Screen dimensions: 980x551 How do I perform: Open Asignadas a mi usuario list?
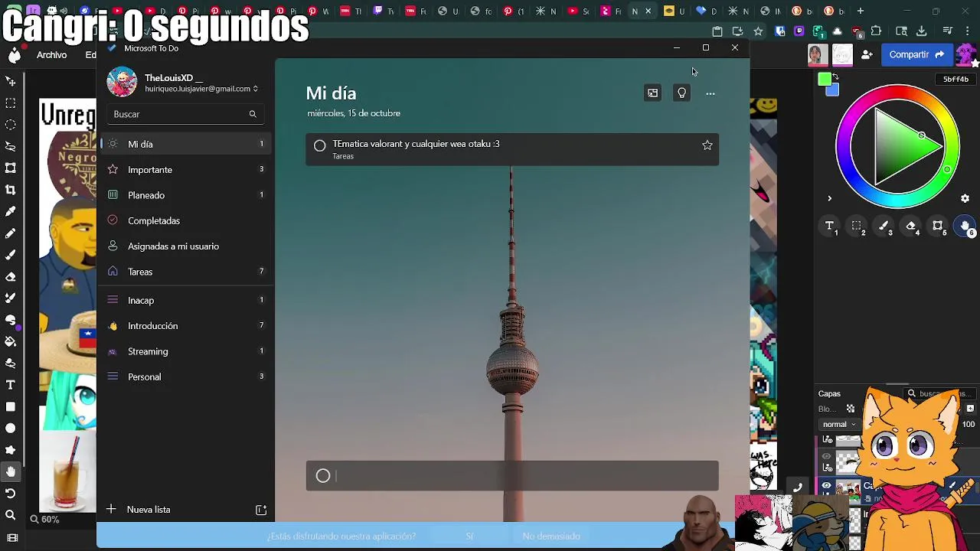(x=186, y=246)
